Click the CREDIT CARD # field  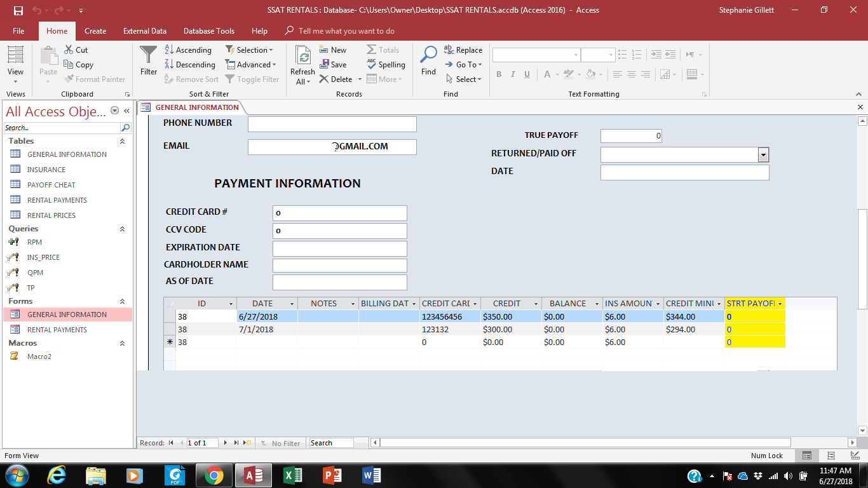(340, 213)
